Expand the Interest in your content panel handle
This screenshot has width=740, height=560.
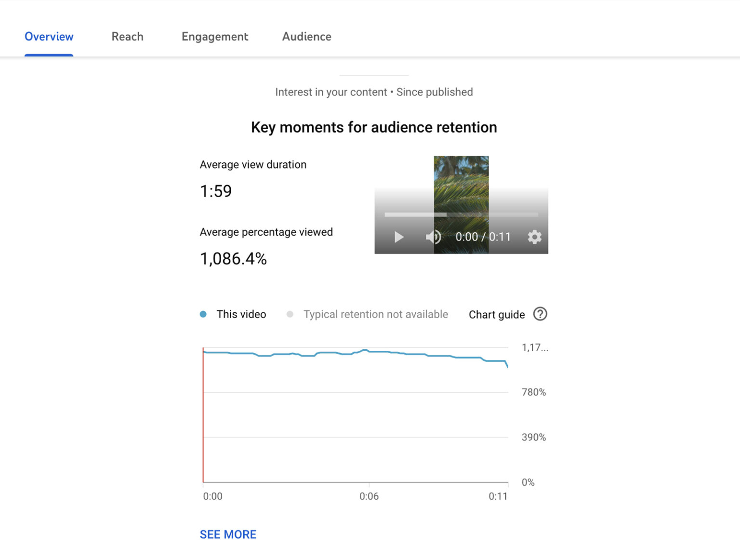coord(373,75)
